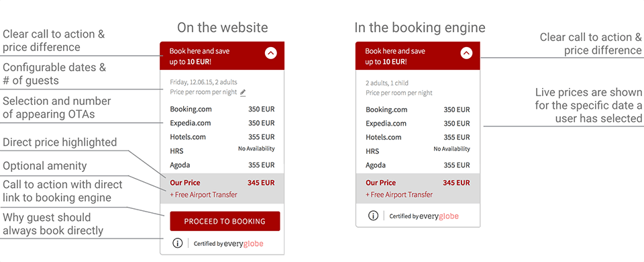The image size is (644, 262).
Task: Open the info icon in website widget
Action: click(177, 243)
